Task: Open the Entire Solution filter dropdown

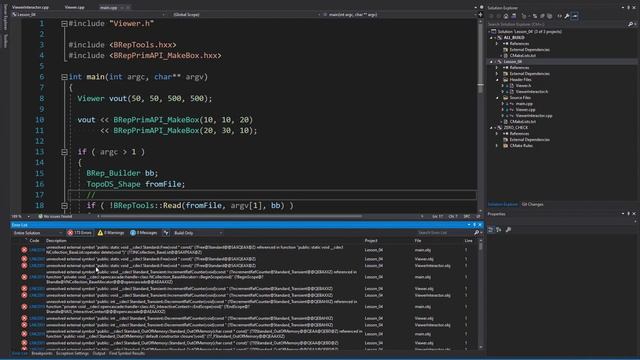Action: coord(38,233)
